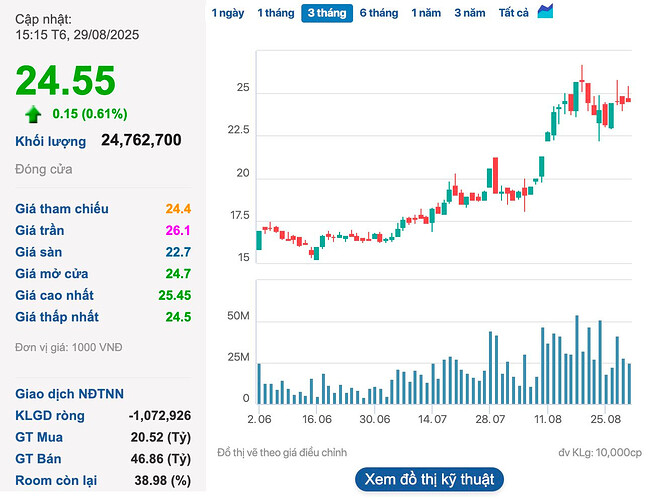Click the green up arrow price indicator
669x499 pixels.
pyautogui.click(x=34, y=113)
